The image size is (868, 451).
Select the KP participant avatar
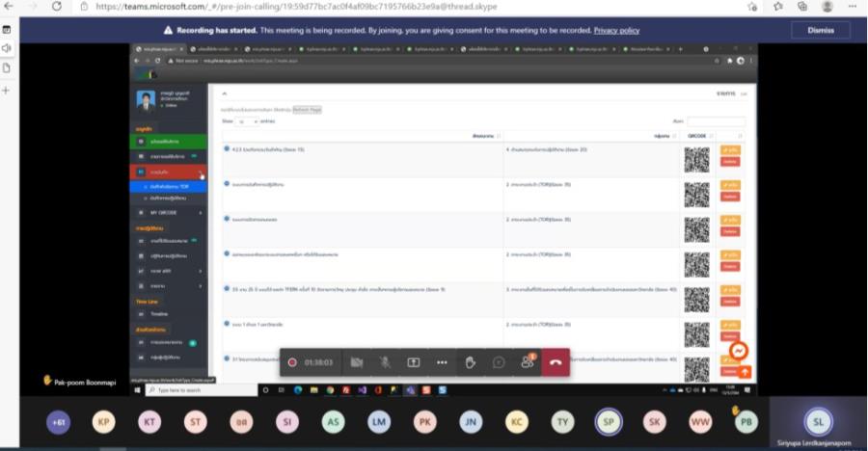(104, 420)
